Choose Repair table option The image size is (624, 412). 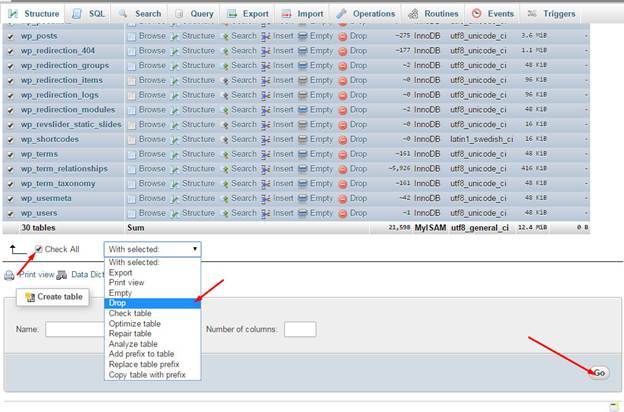point(153,334)
